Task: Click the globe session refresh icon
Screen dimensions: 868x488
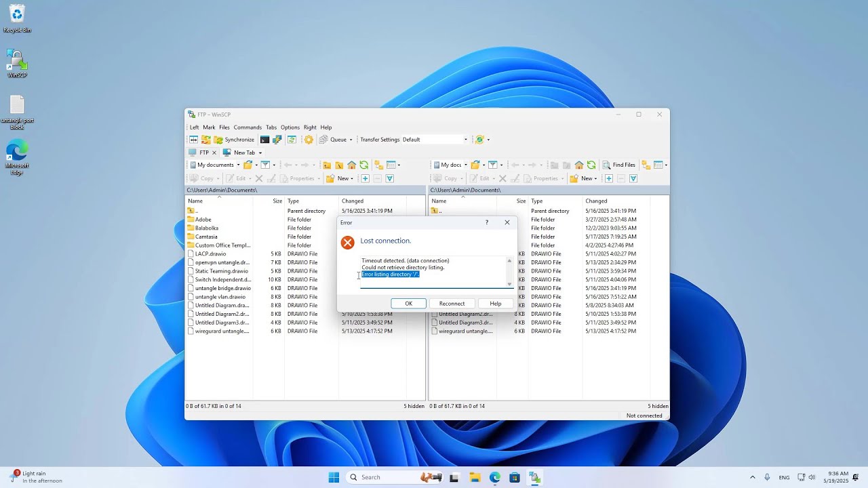Action: (479, 140)
